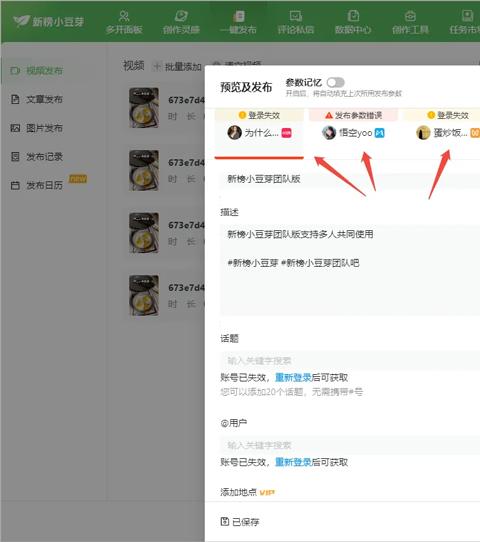
Task: Open 创作工具 in the top navigation
Action: click(410, 22)
